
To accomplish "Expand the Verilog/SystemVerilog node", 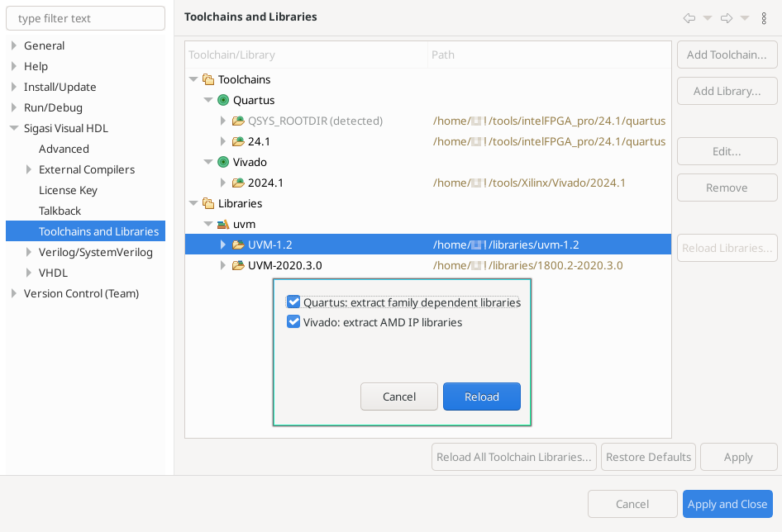I will tap(29, 252).
